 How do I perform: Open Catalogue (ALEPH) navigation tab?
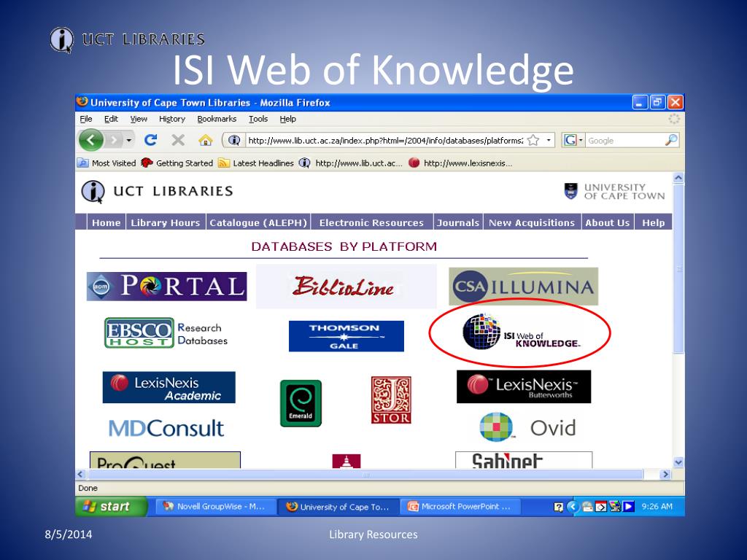pos(258,222)
